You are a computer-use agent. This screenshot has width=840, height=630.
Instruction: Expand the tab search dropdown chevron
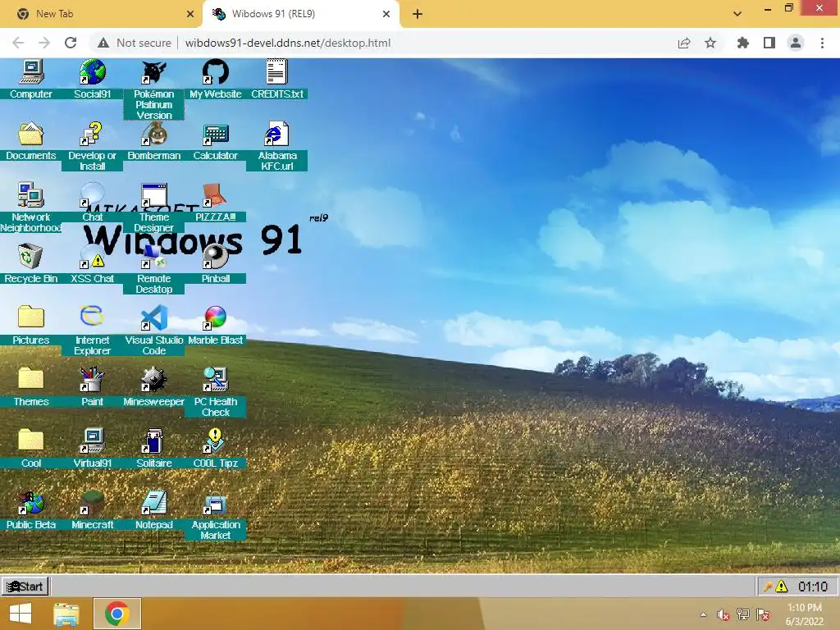737,14
